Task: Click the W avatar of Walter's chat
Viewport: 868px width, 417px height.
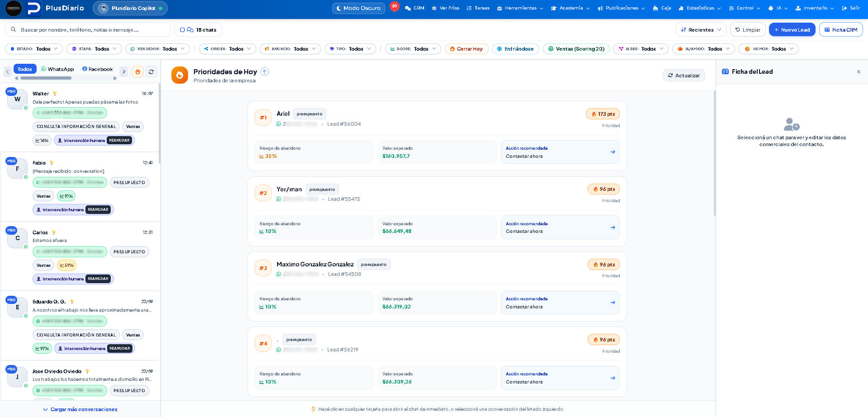Action: pyautogui.click(x=18, y=100)
